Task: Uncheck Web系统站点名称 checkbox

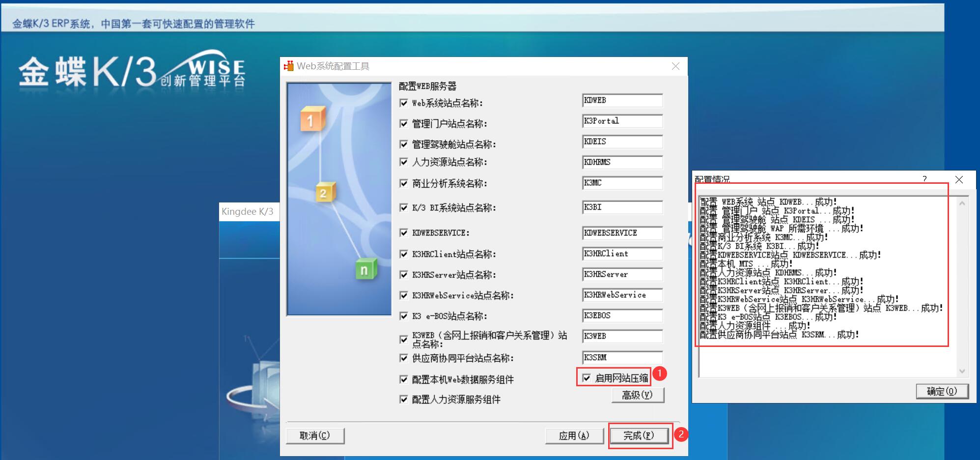Action: [404, 103]
